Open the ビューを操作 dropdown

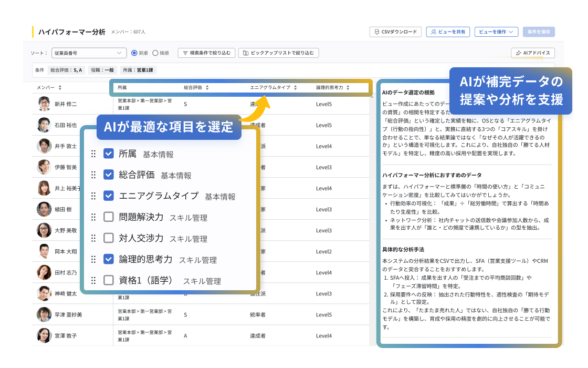tap(496, 32)
